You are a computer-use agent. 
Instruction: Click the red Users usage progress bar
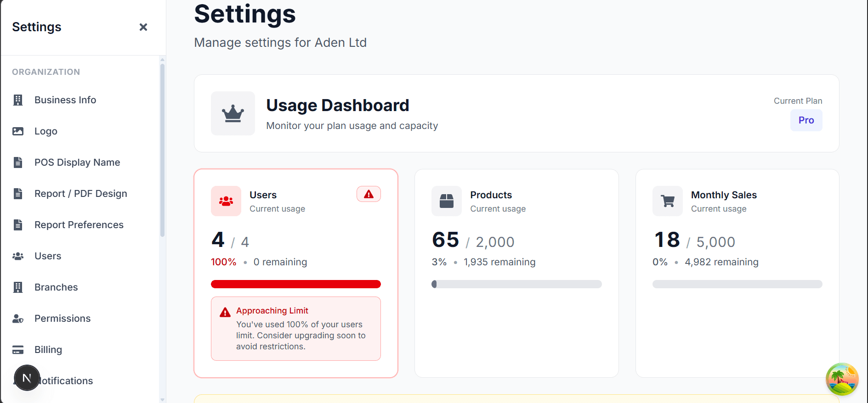(x=296, y=284)
